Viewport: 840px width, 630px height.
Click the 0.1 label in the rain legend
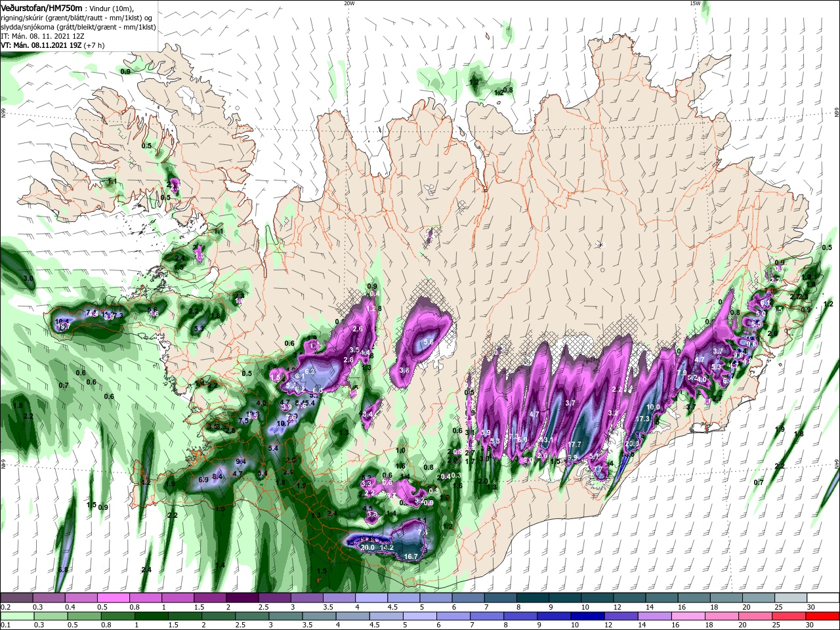(5, 625)
